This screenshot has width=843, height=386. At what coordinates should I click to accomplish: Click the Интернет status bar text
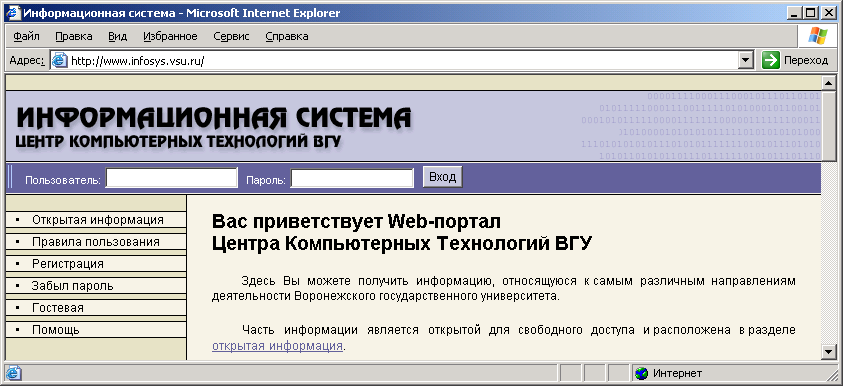[677, 373]
